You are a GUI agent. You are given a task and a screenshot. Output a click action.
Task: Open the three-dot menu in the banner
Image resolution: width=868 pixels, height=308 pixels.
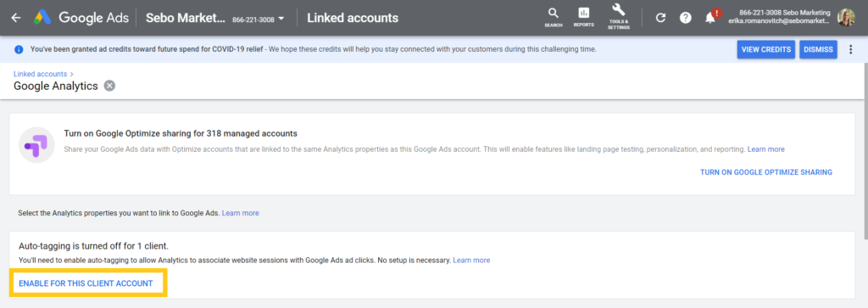pos(850,49)
